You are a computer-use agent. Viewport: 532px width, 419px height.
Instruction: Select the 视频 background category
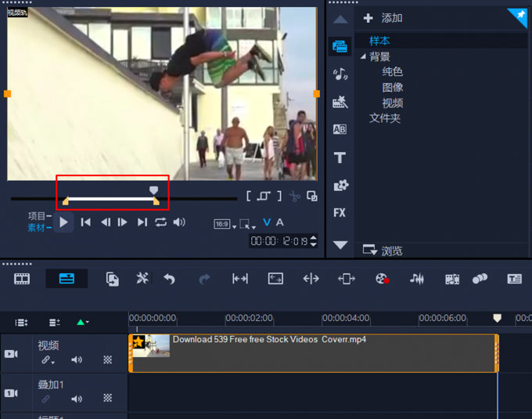click(x=392, y=103)
